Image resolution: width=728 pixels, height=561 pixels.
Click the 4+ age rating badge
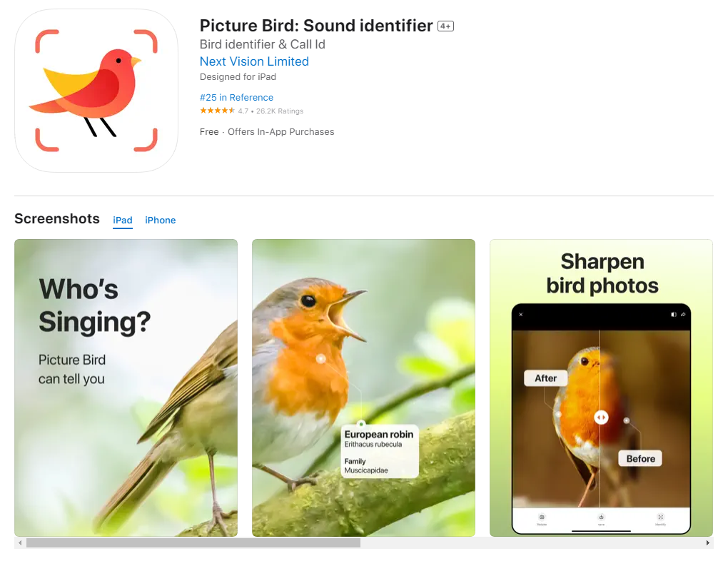coord(445,26)
